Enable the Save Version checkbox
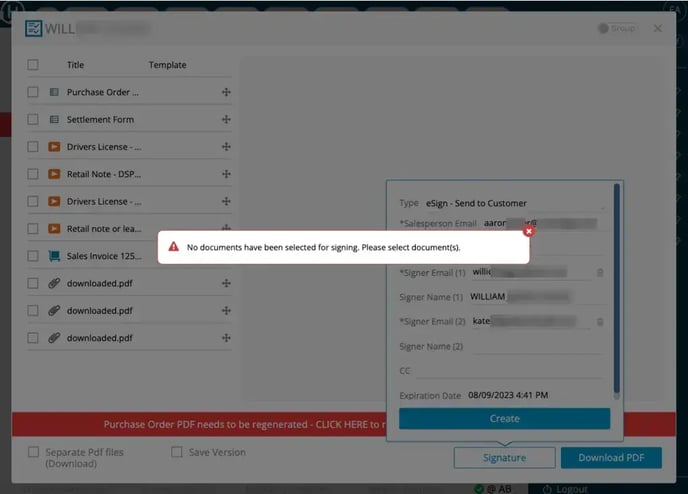This screenshot has width=688, height=494. tap(177, 452)
